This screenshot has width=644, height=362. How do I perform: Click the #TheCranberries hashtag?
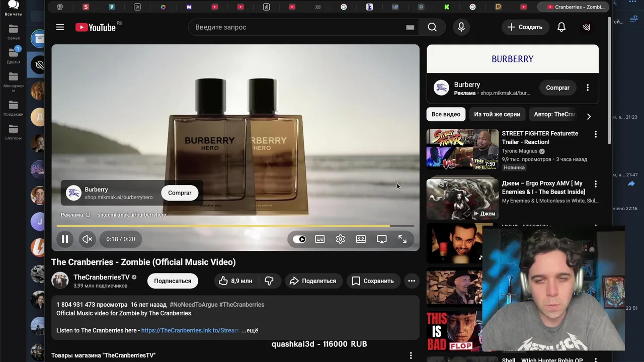click(x=242, y=305)
